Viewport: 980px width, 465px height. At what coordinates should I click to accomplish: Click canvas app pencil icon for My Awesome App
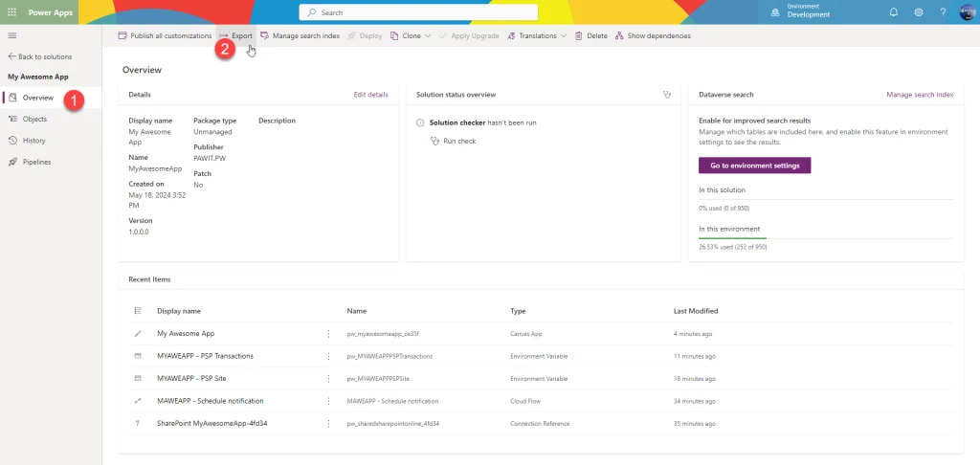(138, 334)
